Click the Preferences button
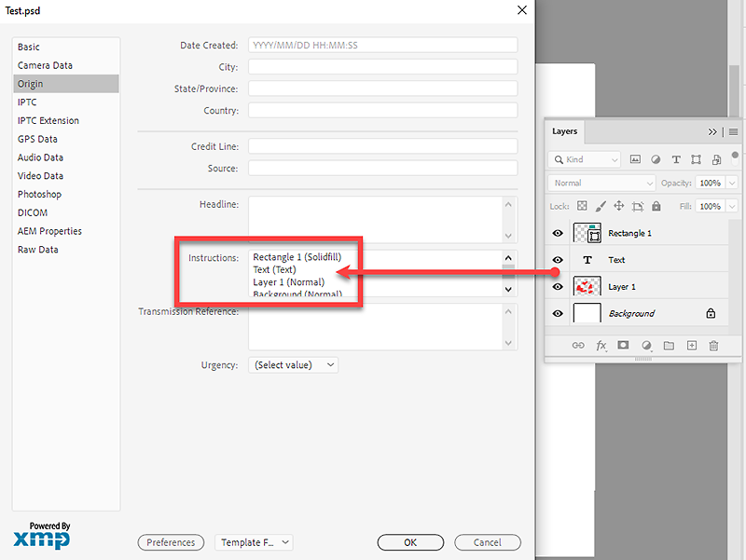Image resolution: width=746 pixels, height=560 pixels. coord(171,542)
